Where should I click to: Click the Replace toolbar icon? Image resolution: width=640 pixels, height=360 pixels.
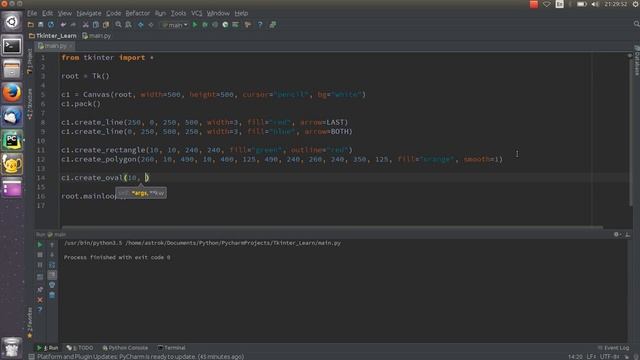pos(129,25)
